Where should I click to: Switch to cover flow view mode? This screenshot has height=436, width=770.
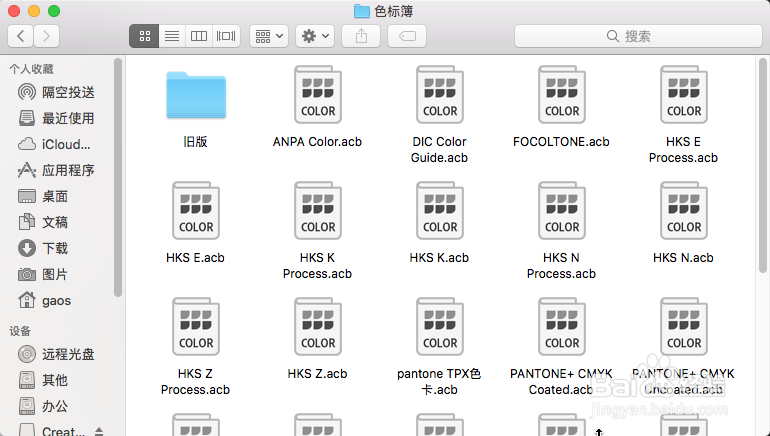coord(226,36)
